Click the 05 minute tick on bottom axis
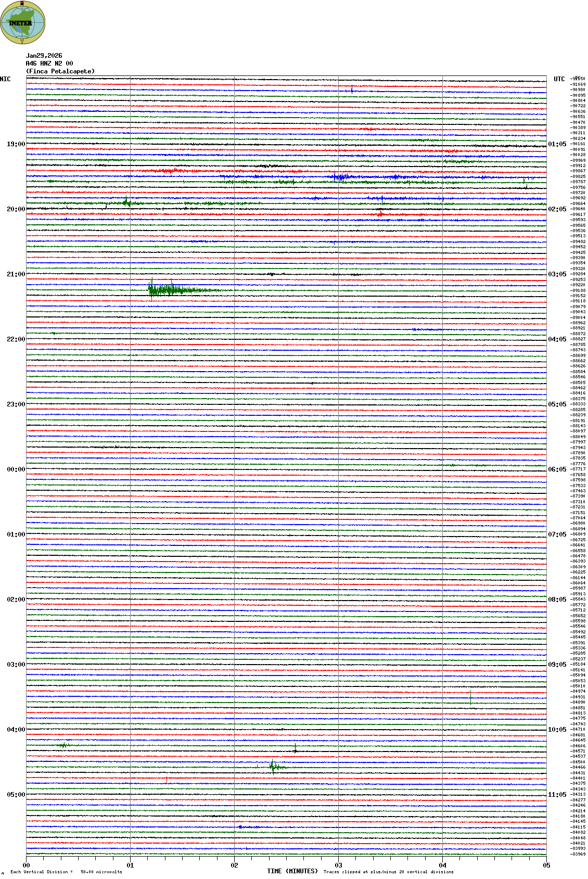Viewport: 588px width, 879px height. [x=546, y=865]
